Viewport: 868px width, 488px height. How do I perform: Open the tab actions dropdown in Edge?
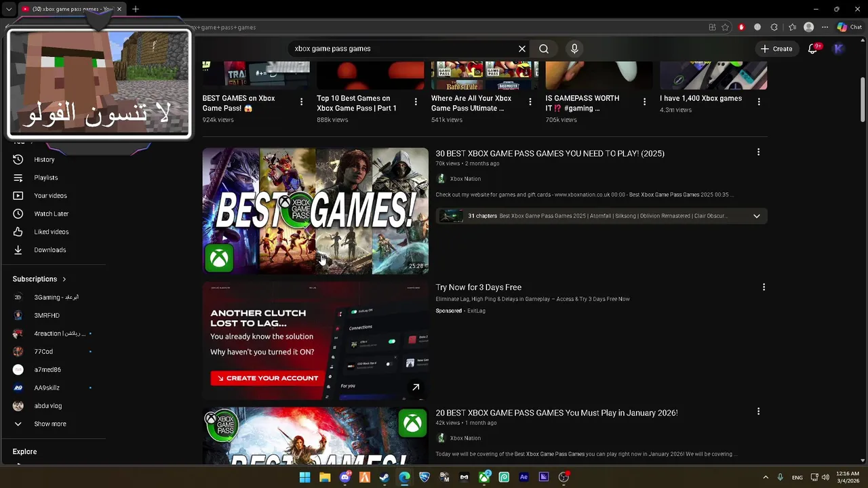[x=9, y=9]
